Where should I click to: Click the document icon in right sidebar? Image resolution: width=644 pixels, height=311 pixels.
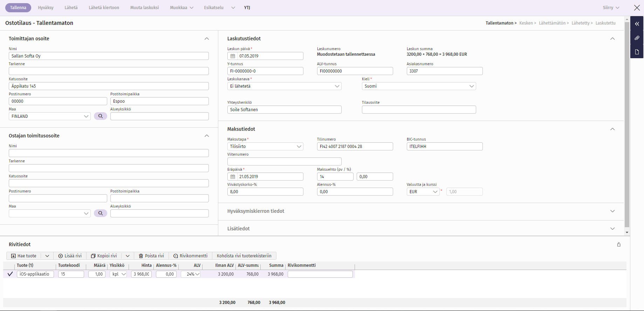click(x=637, y=52)
